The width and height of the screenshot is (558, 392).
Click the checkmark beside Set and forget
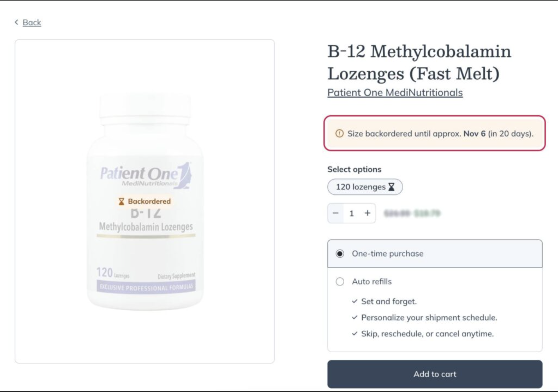pos(355,301)
